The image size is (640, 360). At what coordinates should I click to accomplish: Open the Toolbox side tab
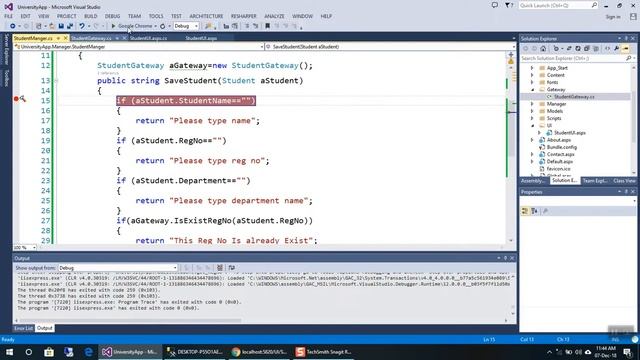tap(6, 78)
